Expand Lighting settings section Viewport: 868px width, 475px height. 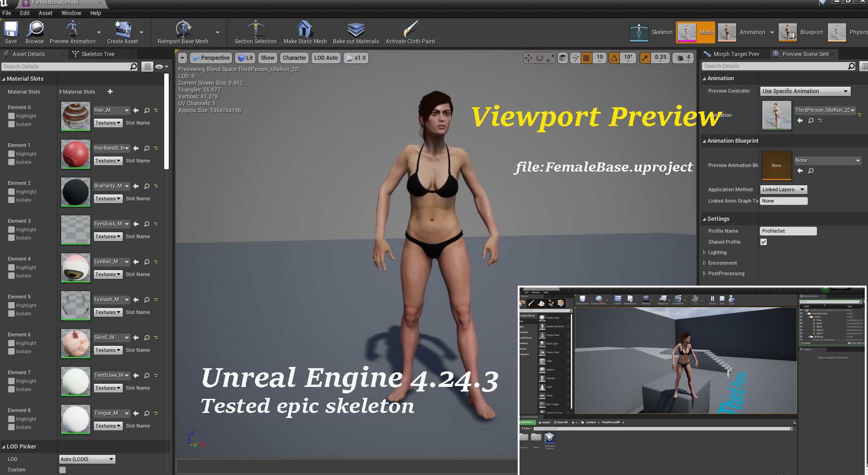coord(705,252)
